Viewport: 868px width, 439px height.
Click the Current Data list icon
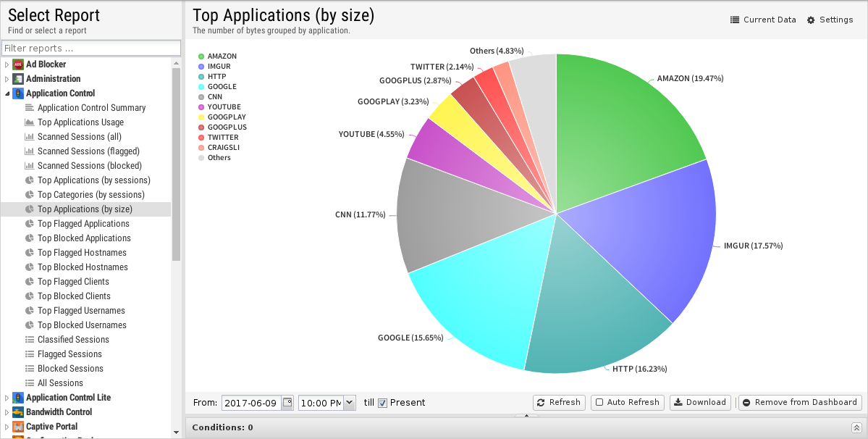735,20
